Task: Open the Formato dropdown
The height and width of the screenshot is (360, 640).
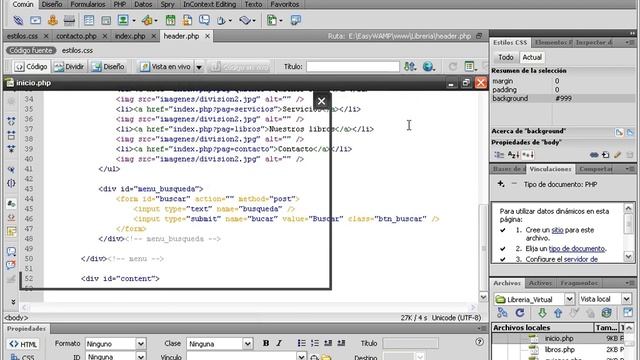Action: [140, 344]
